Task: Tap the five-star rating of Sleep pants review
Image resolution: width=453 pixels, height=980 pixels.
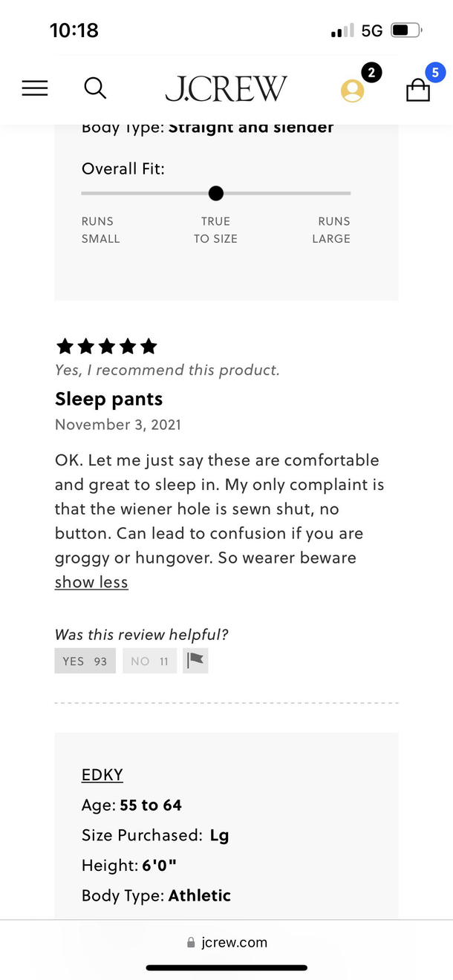Action: pos(106,346)
